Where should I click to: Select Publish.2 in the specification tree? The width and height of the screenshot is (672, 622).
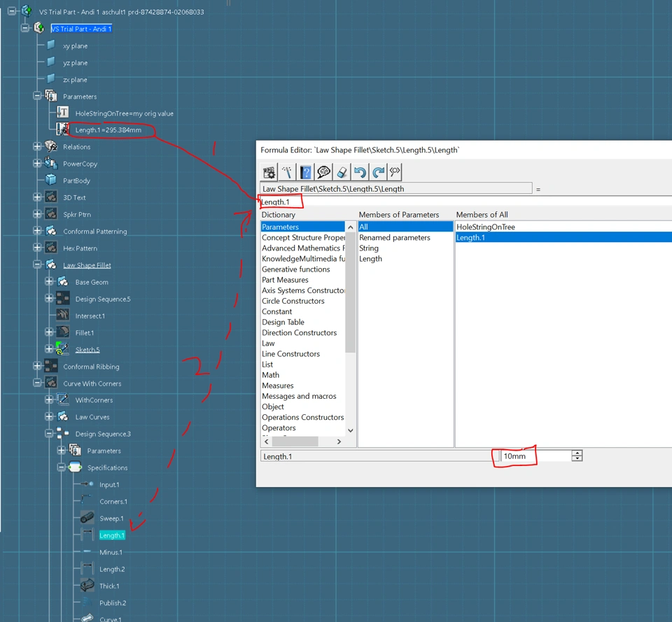click(x=113, y=602)
